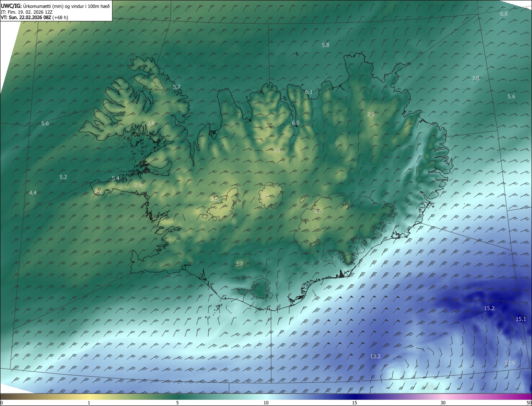Click the 15 label on the color scale
532x406 pixels.
click(355, 403)
